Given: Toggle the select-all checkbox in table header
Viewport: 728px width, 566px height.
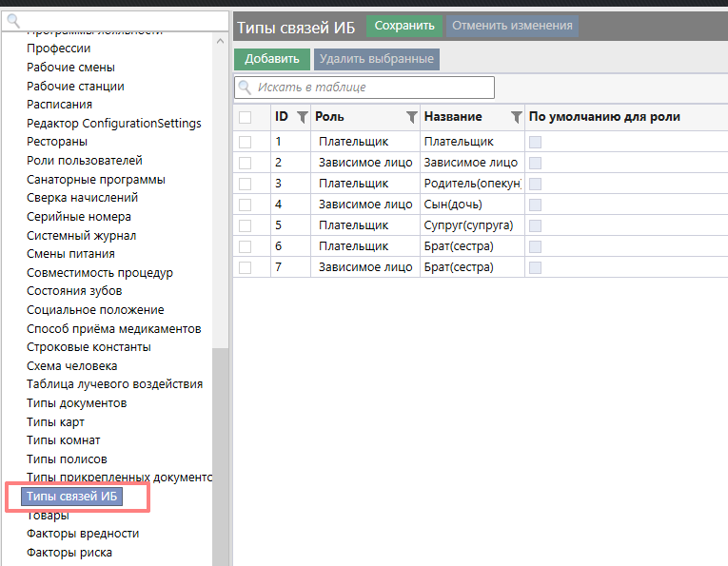Looking at the screenshot, I should click(246, 117).
